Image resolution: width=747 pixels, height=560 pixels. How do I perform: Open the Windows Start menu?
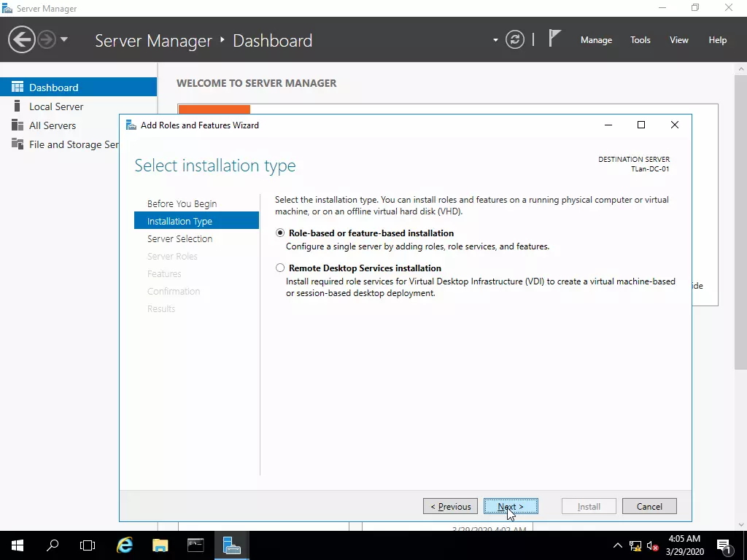[18, 545]
